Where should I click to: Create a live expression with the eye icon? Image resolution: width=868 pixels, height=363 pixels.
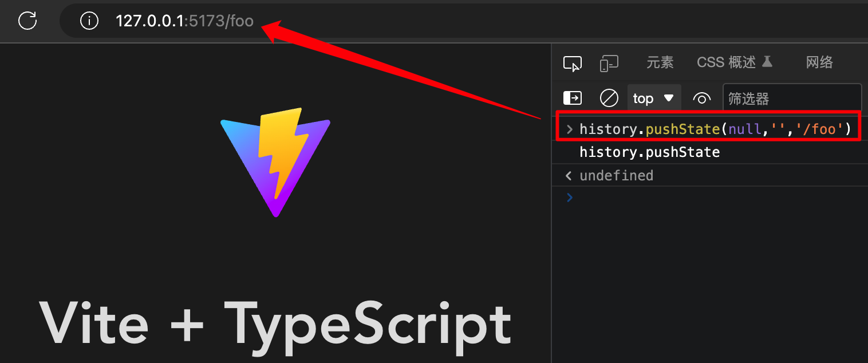click(x=702, y=98)
